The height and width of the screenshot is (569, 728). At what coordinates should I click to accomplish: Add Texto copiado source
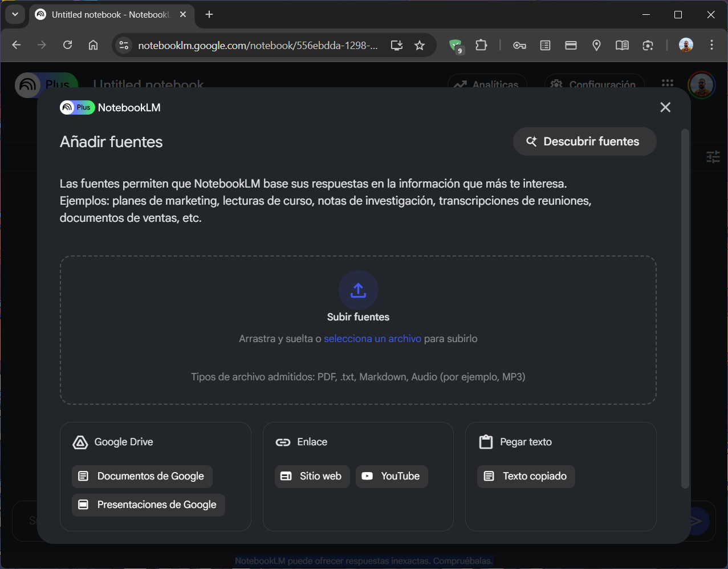point(526,476)
